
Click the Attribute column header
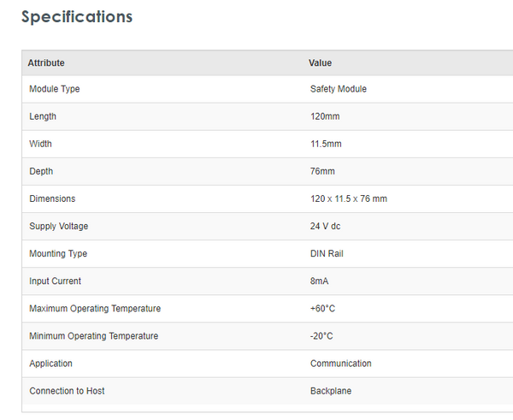coord(46,62)
